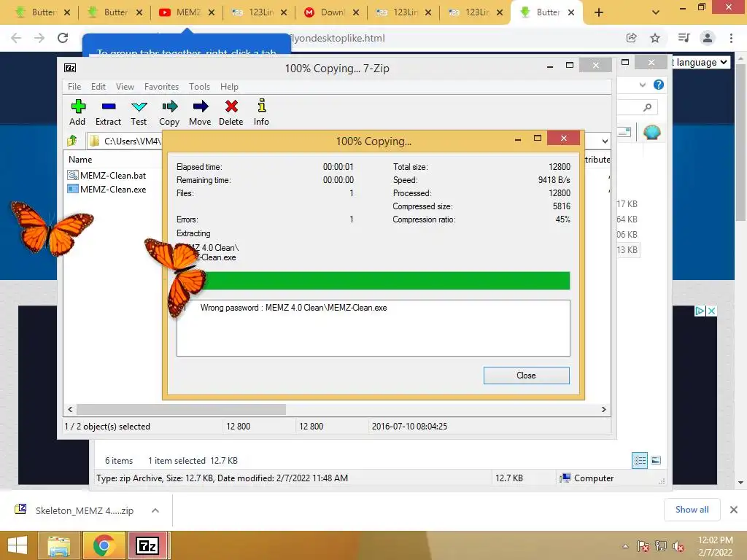Viewport: 747px width, 560px height.
Task: Open the Windows Start button
Action: click(18, 545)
